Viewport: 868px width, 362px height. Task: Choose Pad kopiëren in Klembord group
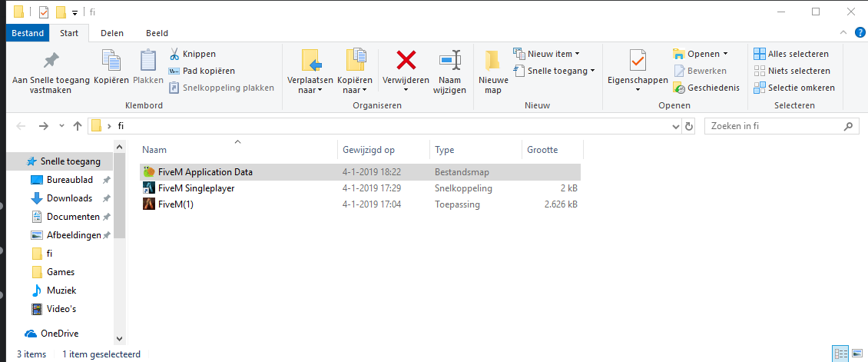pyautogui.click(x=201, y=71)
